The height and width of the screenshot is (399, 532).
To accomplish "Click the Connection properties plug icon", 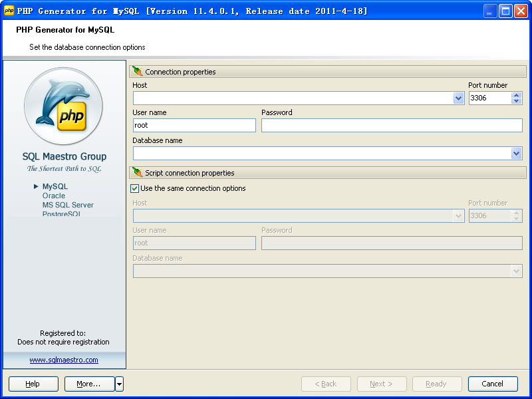I will (138, 72).
